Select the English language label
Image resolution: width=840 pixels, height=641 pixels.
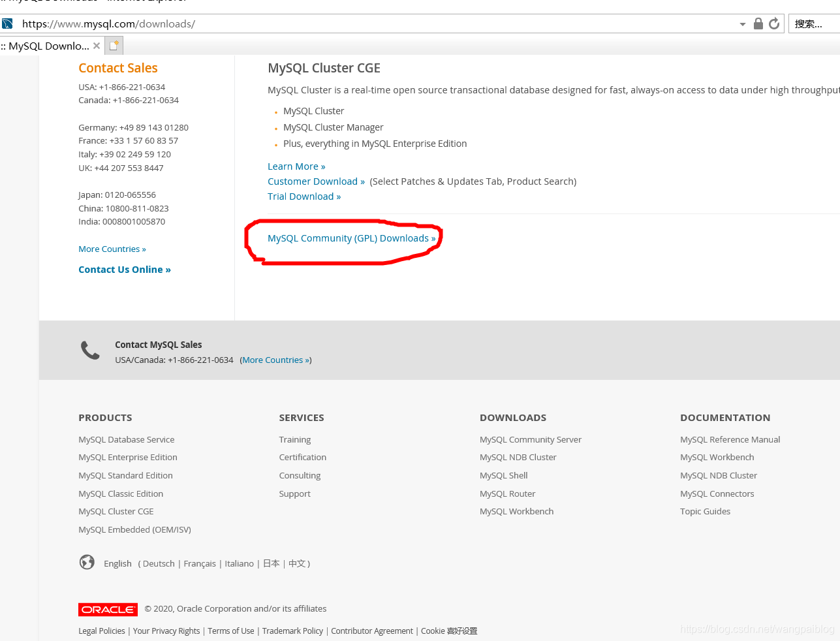click(x=117, y=564)
